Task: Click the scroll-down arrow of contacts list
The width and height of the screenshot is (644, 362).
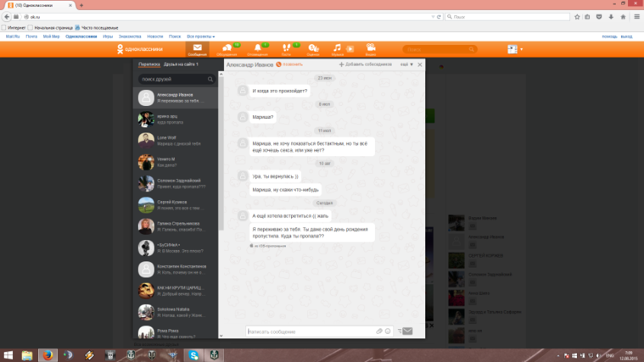Action: [221, 335]
